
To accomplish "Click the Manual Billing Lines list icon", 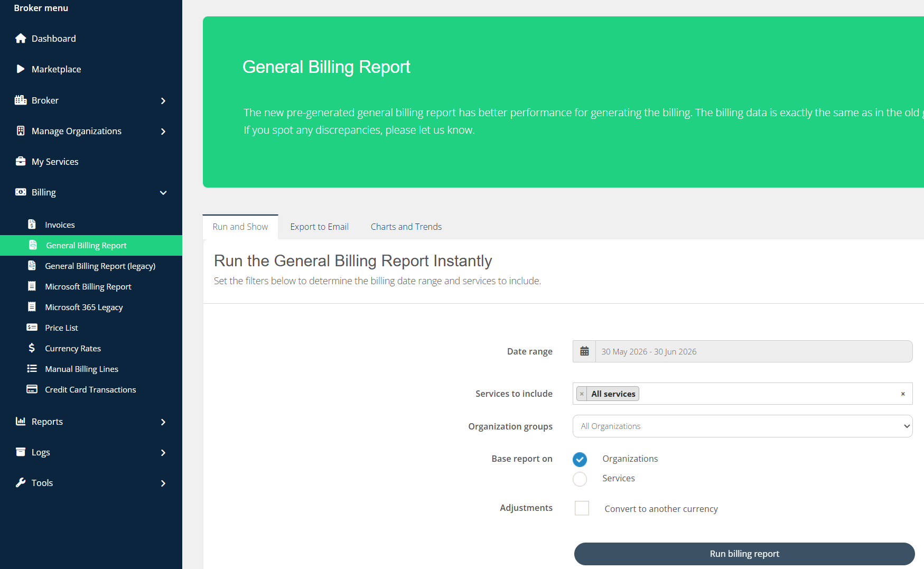I will (x=32, y=369).
